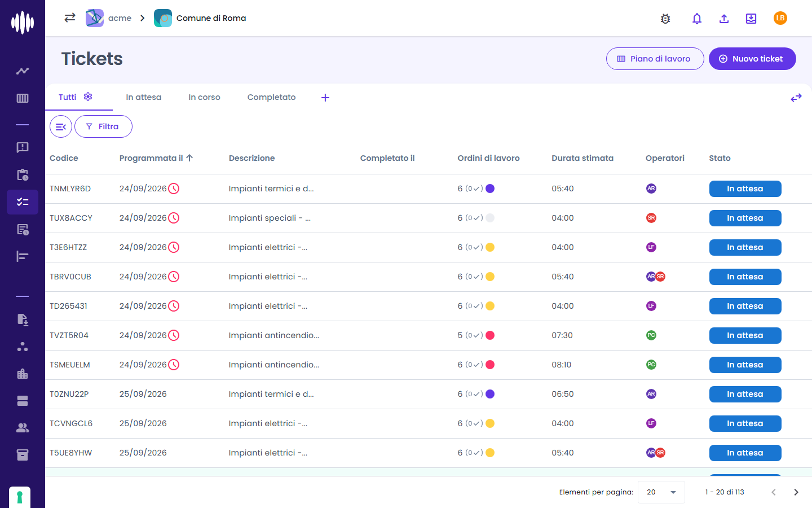This screenshot has width=812, height=508.
Task: Click In attesa status for TNMLYR6D
Action: [745, 189]
